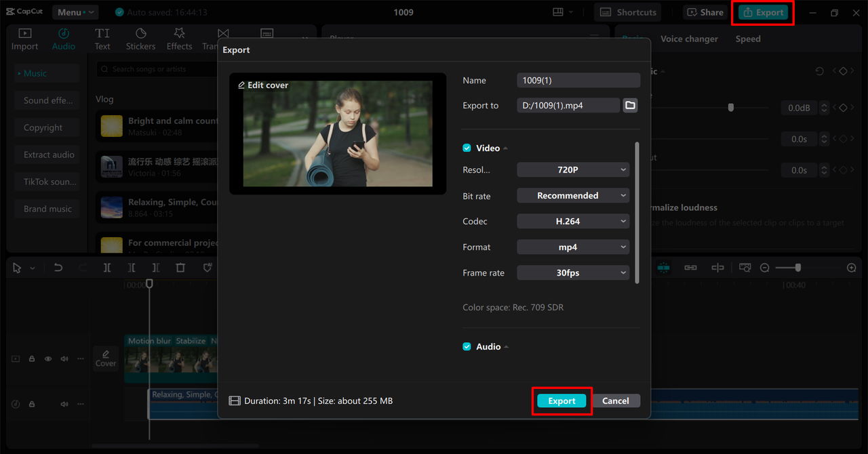This screenshot has height=454, width=868.
Task: Switch to the Audio tab
Action: 64,39
